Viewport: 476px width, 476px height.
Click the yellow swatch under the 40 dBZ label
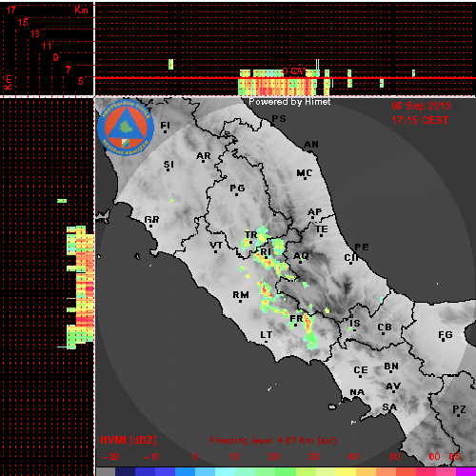tap(346, 471)
